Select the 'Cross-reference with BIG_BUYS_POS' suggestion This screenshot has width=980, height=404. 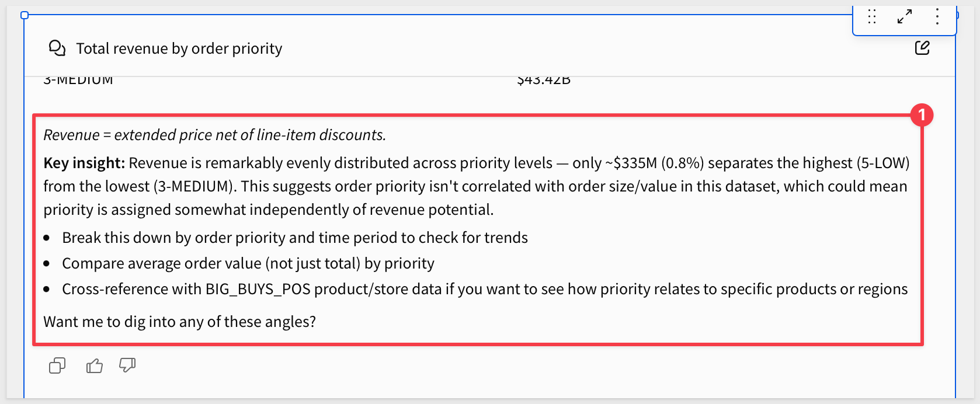tap(485, 289)
